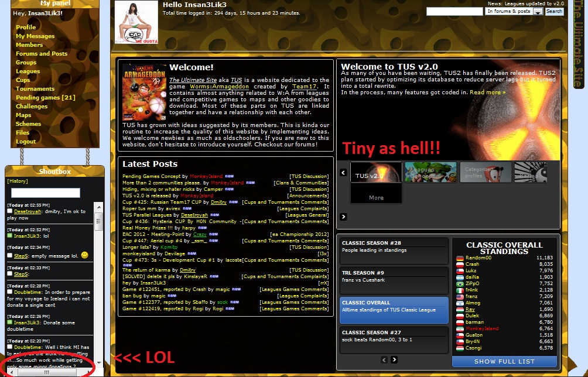Open the [Announcements] forum category link
The image size is (588, 377).
308,196
